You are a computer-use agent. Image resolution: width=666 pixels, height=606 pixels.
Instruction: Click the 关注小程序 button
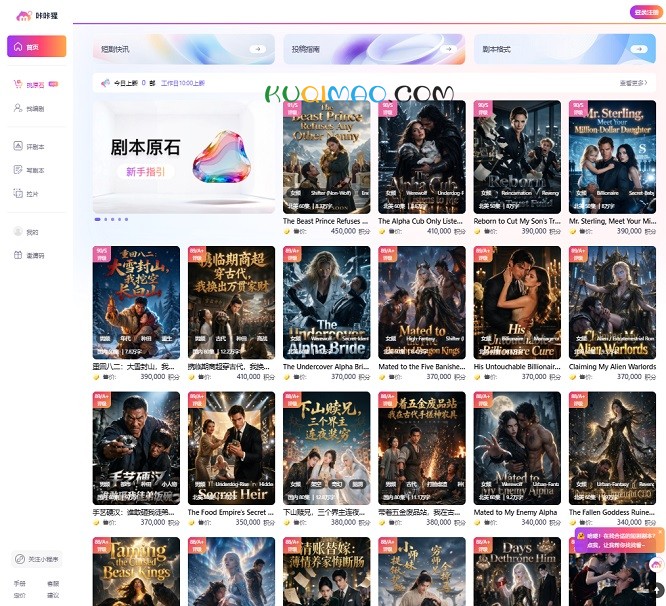[x=37, y=559]
